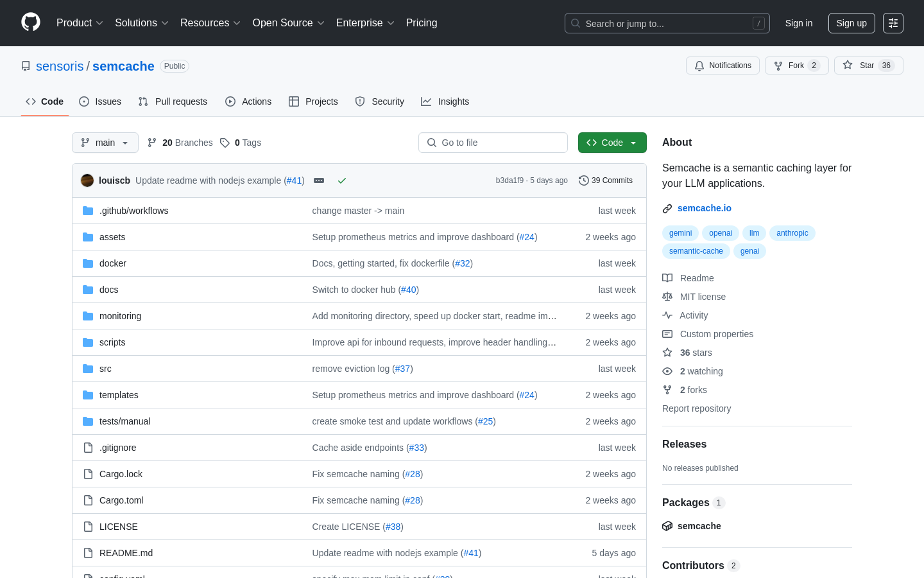Click the search magnifier icon in header
Viewport: 924px width, 578px height.
tap(576, 23)
